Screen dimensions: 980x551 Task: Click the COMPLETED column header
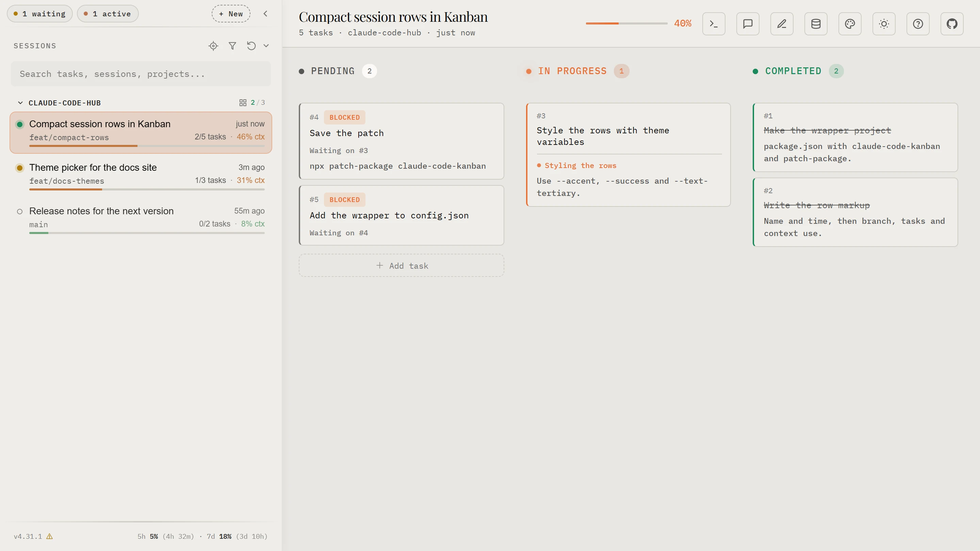798,71
